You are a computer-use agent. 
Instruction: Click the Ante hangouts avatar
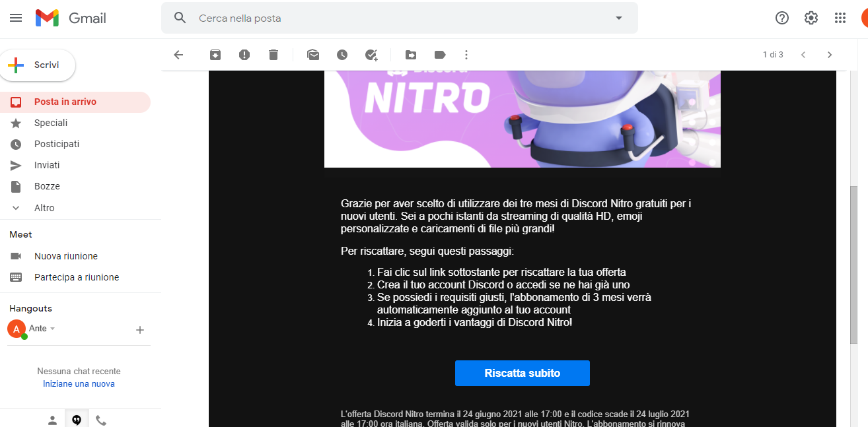17,329
